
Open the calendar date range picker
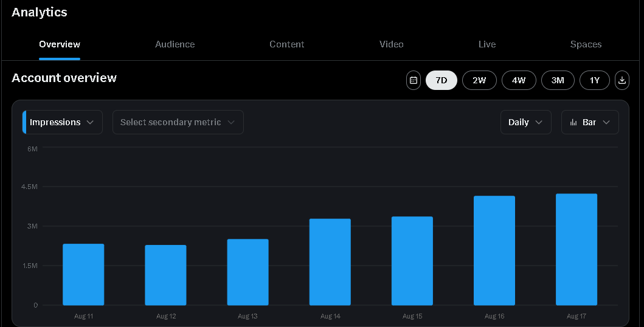tap(414, 80)
